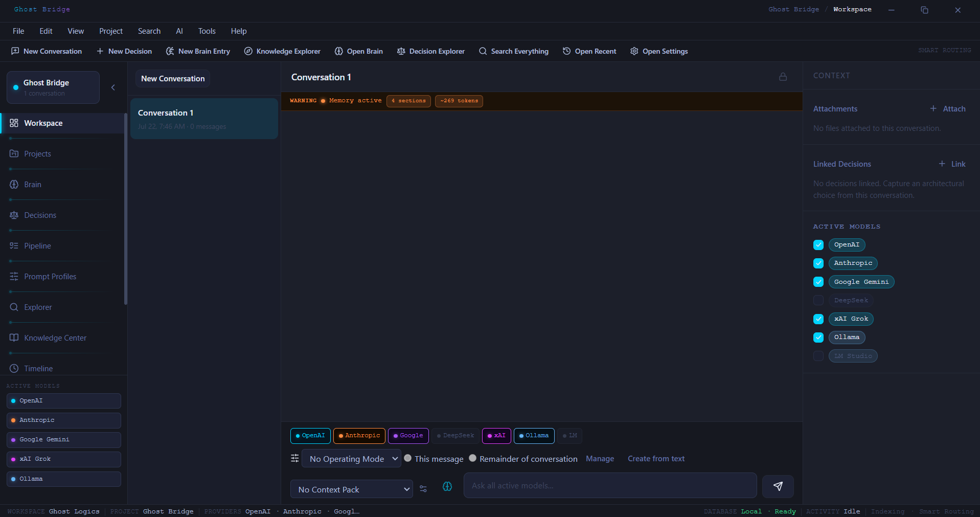The height and width of the screenshot is (517, 980).
Task: Click the Prompt Profiles sliders icon
Action: click(14, 277)
